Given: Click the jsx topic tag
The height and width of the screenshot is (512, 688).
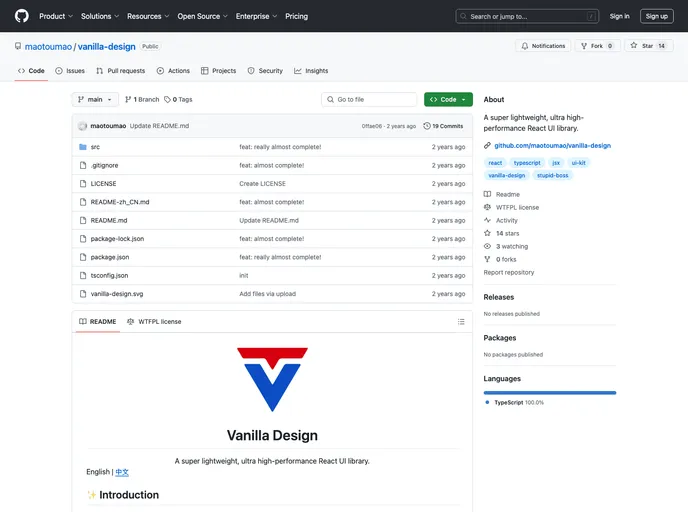Looking at the screenshot, I should coord(556,163).
